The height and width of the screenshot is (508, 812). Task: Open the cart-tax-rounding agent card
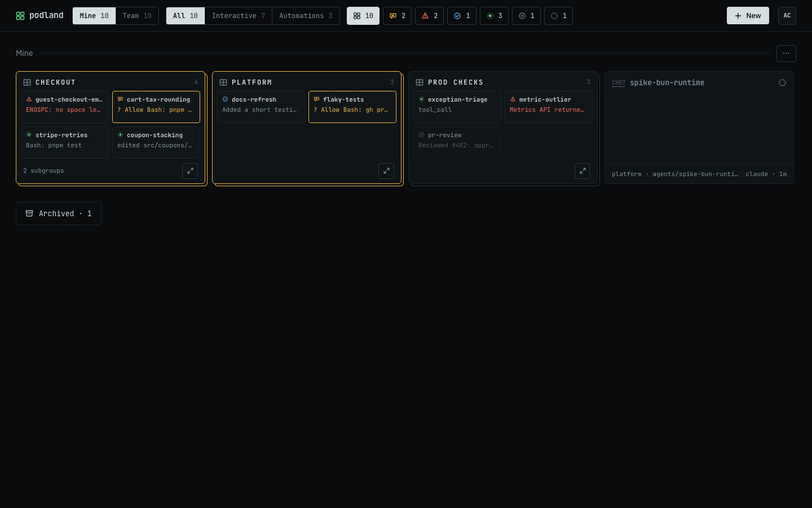[156, 107]
